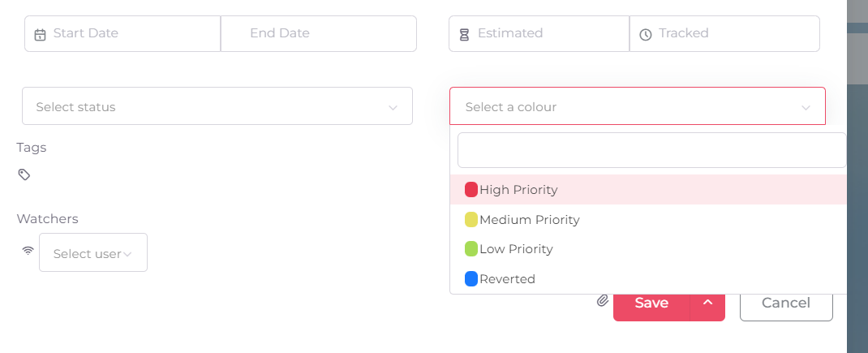Screen dimensions: 868x353
Task: Click the End Date field
Action: tap(319, 34)
